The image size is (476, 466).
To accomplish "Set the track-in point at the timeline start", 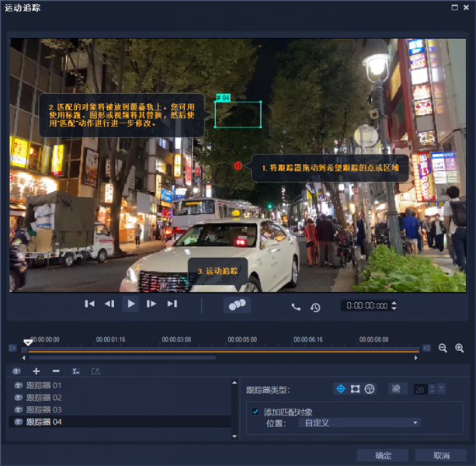I will (x=12, y=348).
